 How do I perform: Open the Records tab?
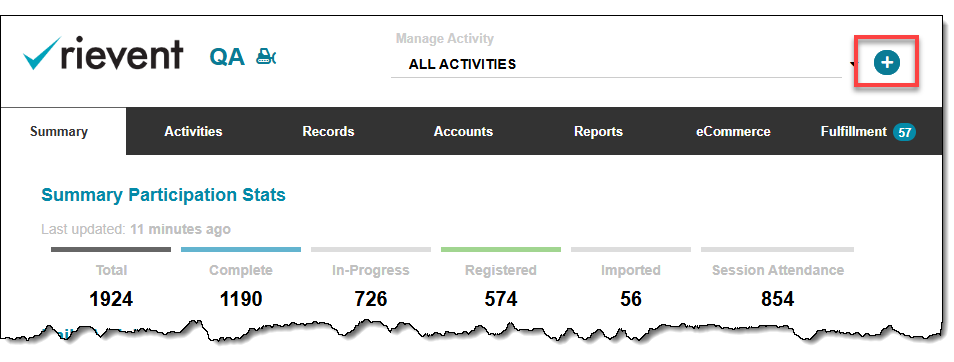coord(329,131)
